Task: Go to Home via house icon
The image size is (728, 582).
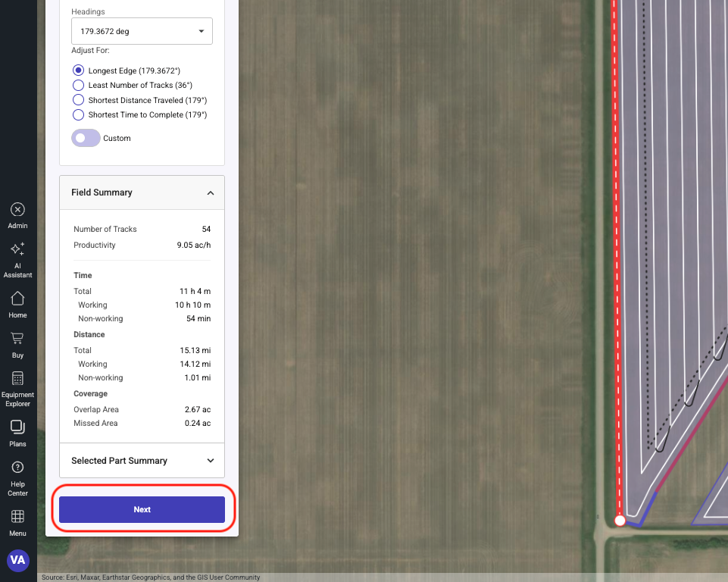Action: 17,298
